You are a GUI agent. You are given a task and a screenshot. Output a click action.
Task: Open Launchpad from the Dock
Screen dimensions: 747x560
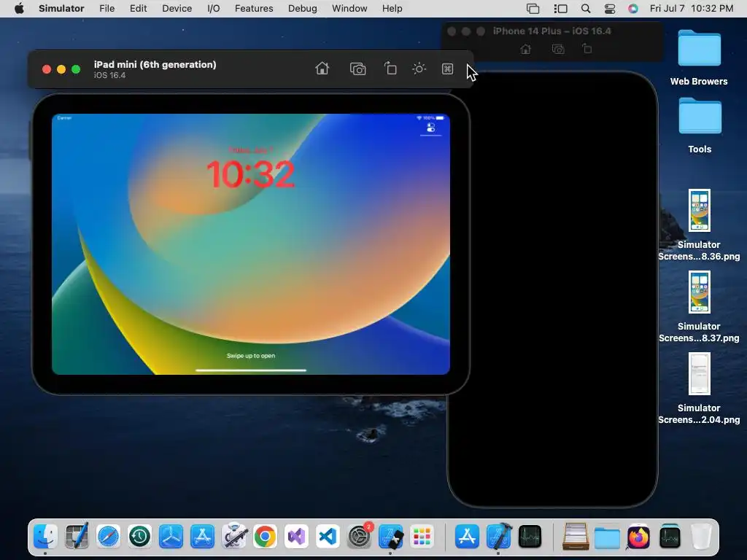(x=422, y=537)
